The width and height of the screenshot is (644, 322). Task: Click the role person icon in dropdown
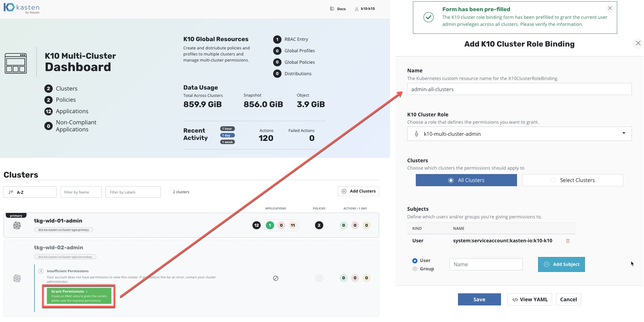[x=416, y=134]
